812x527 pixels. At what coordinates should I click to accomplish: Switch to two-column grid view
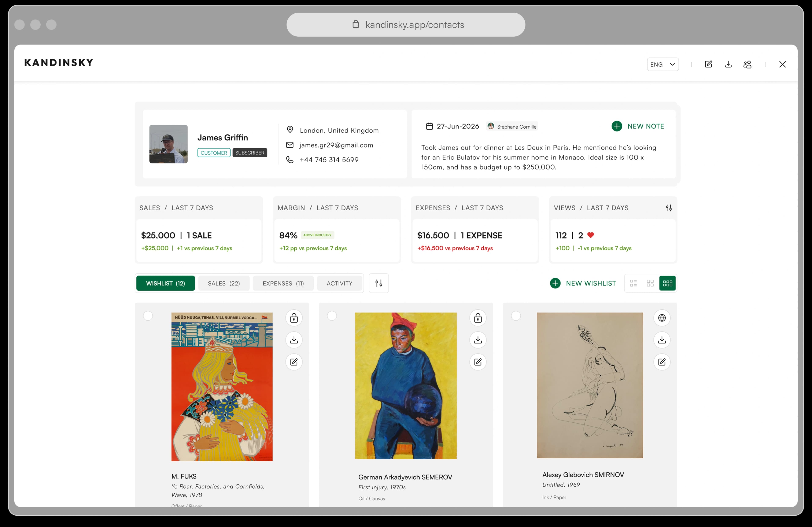tap(650, 283)
